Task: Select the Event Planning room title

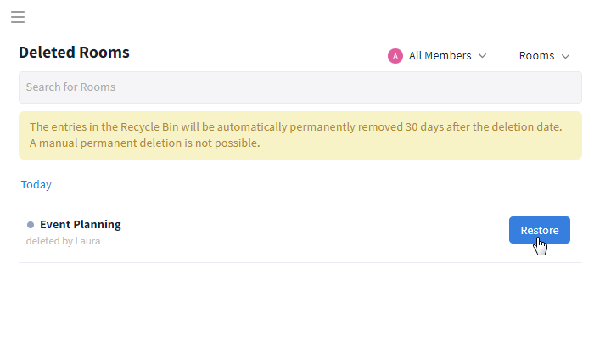Action: point(81,224)
